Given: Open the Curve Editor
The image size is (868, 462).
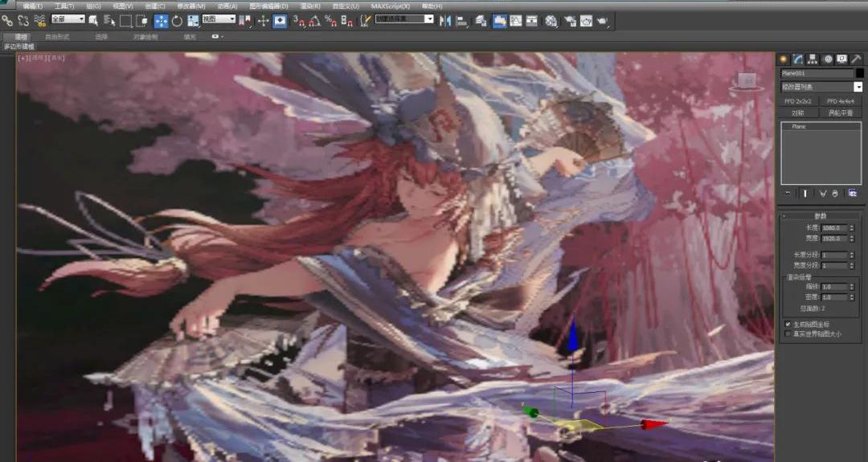Looking at the screenshot, I should coord(516,20).
